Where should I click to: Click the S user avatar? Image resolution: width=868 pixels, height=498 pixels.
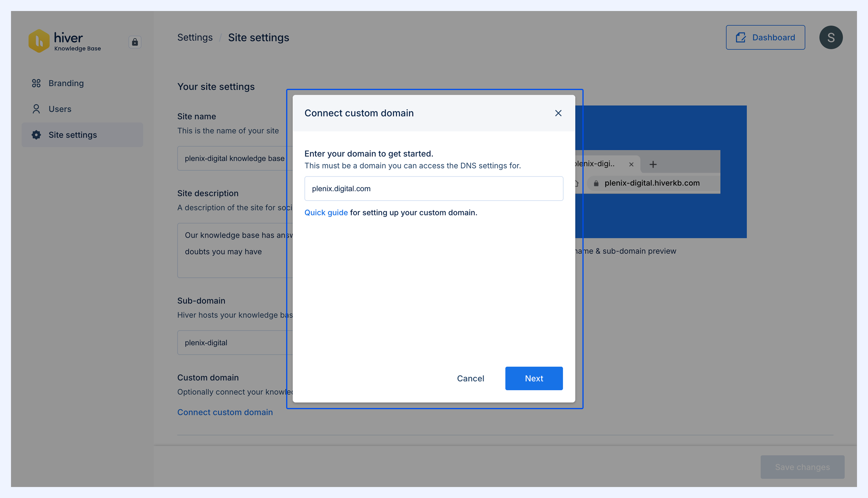click(831, 37)
